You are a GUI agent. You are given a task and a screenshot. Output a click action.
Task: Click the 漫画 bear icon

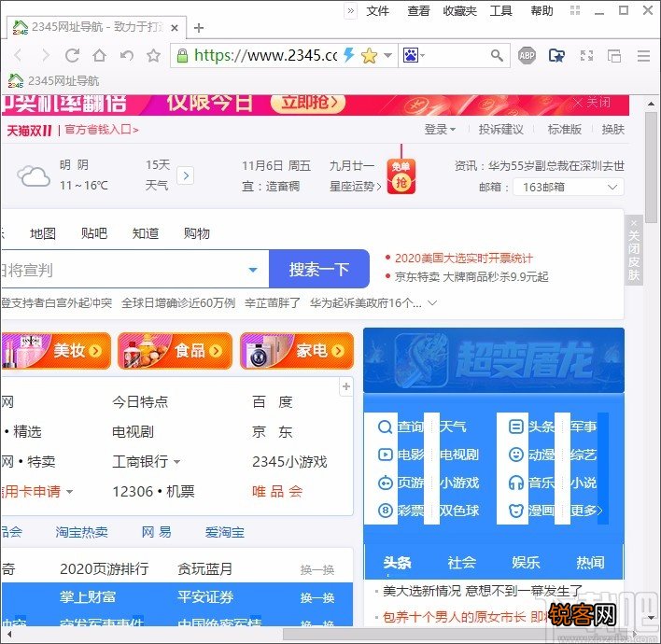[x=516, y=511]
